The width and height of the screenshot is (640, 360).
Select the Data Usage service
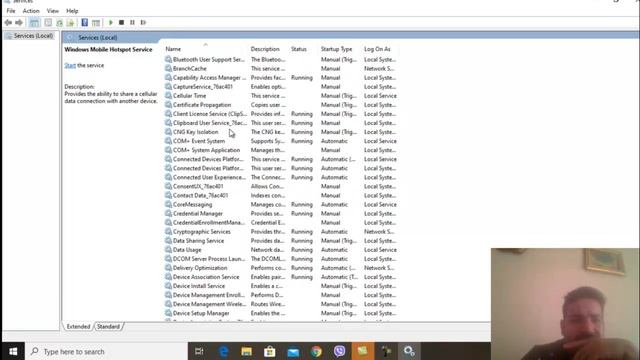click(x=281, y=250)
